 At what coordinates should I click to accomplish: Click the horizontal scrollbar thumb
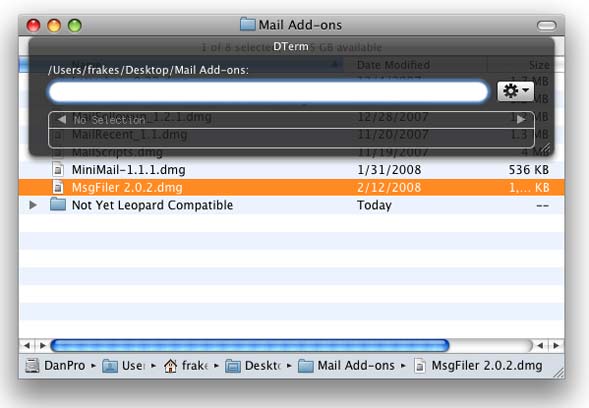pos(250,346)
